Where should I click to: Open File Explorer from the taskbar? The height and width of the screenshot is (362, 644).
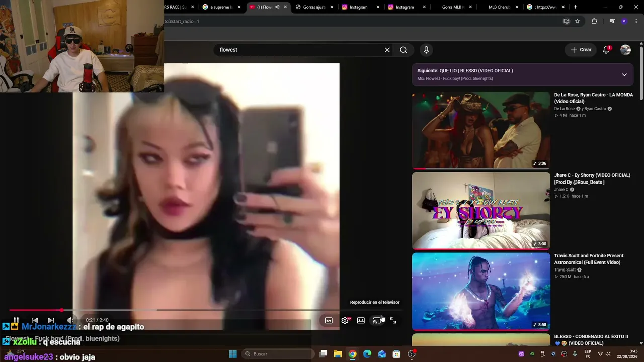338,354
